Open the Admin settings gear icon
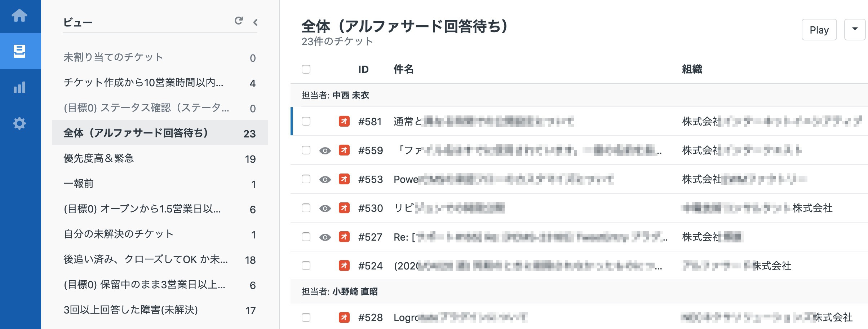 [x=19, y=123]
